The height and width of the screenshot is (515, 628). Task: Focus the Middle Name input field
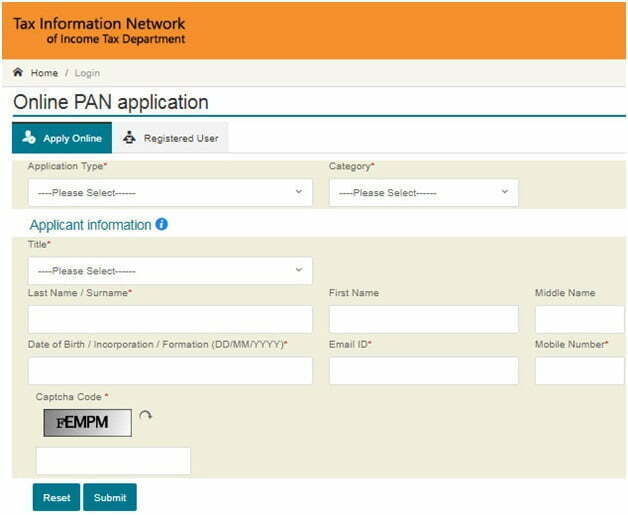(580, 319)
